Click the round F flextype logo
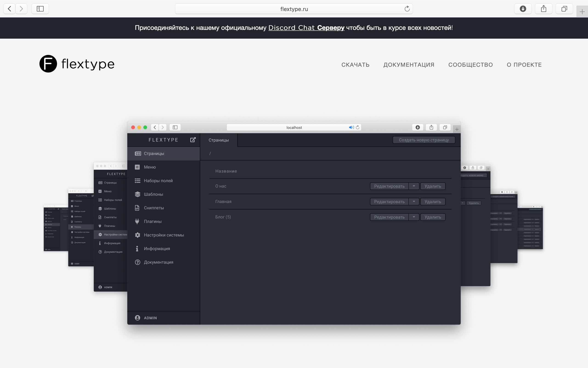 tap(48, 64)
